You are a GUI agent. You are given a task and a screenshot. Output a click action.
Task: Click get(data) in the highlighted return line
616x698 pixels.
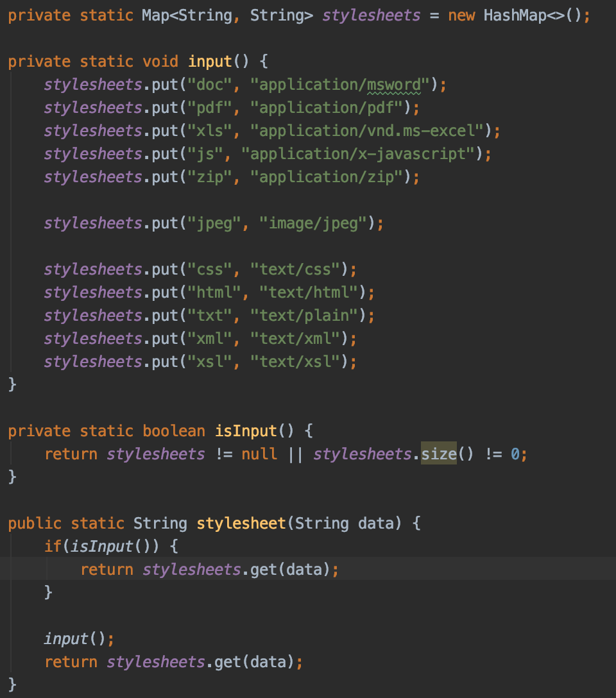[x=290, y=569]
